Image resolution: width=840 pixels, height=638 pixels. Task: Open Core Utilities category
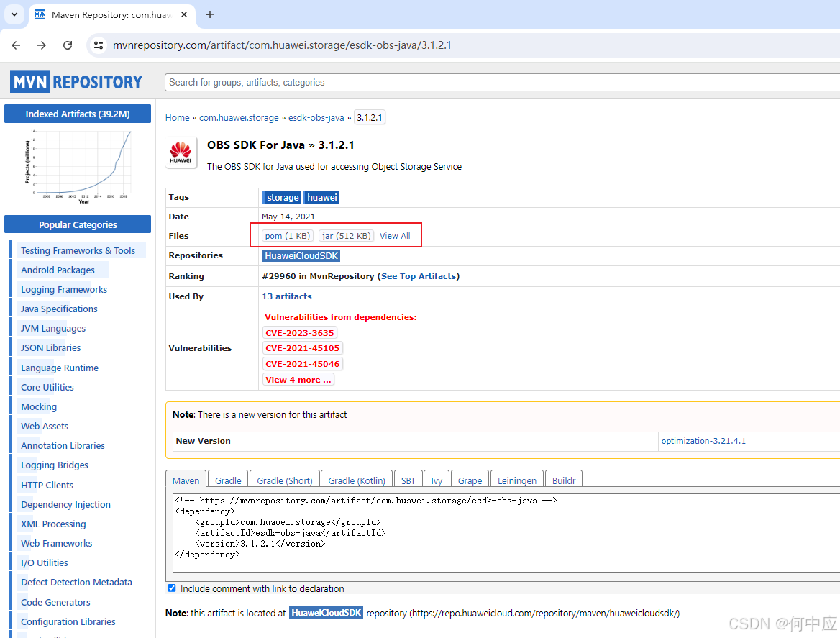[47, 387]
